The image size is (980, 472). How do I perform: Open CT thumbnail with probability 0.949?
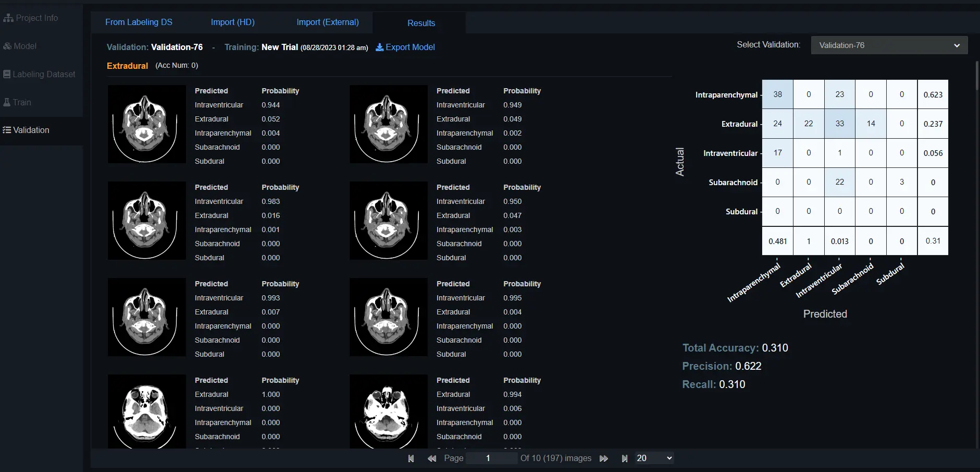pyautogui.click(x=389, y=124)
